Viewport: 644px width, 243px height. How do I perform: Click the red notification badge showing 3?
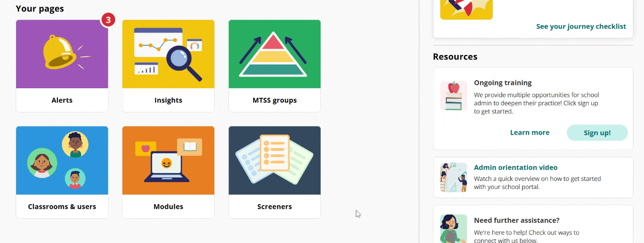[108, 20]
